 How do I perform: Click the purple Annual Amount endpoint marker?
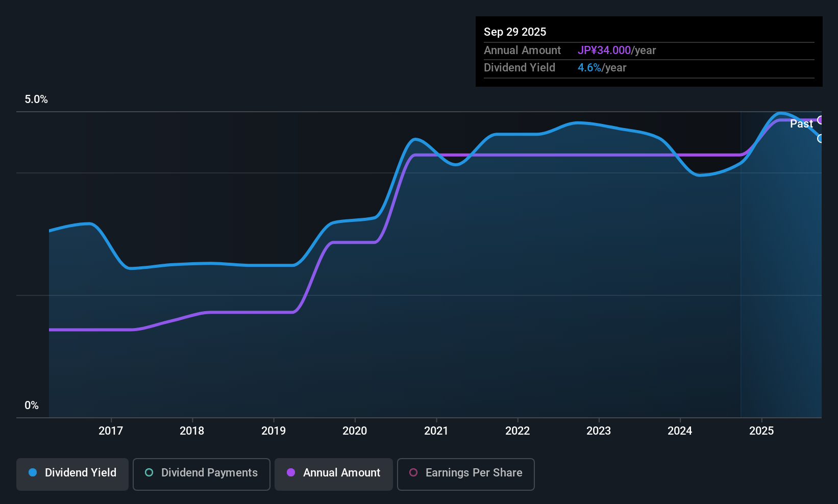821,120
